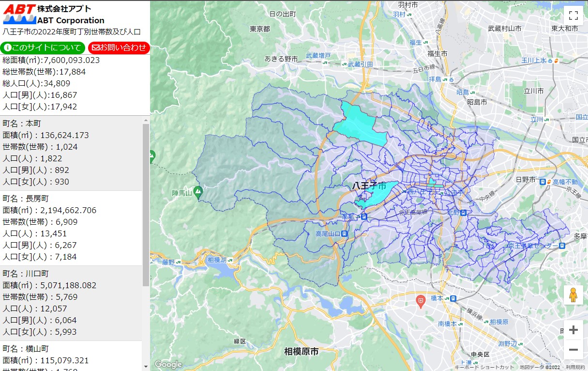
Task: Open 利用規約 terms link
Action: click(575, 368)
